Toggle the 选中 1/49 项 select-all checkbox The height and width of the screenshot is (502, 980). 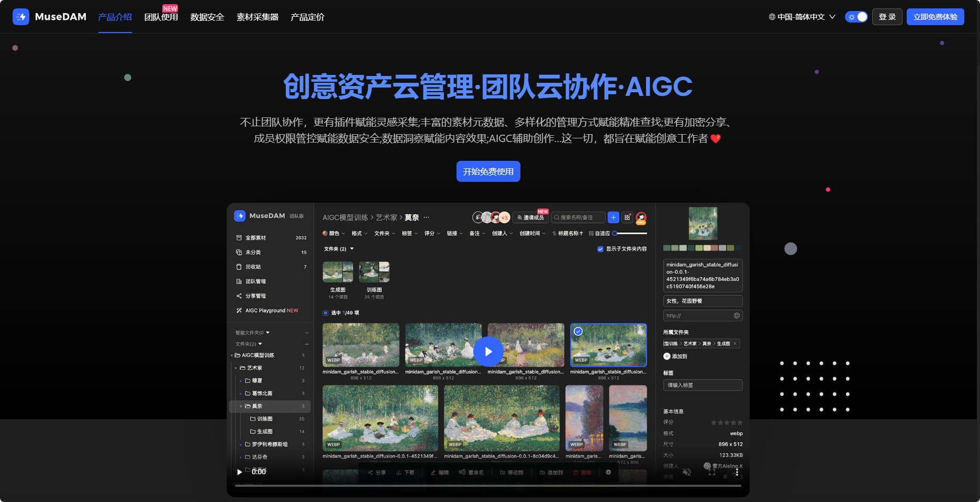[x=326, y=313]
